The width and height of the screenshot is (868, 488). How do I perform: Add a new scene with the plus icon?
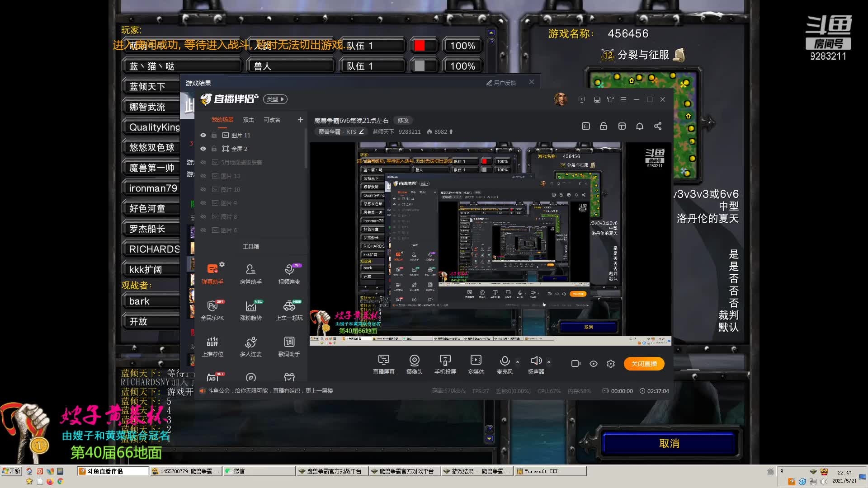(300, 120)
